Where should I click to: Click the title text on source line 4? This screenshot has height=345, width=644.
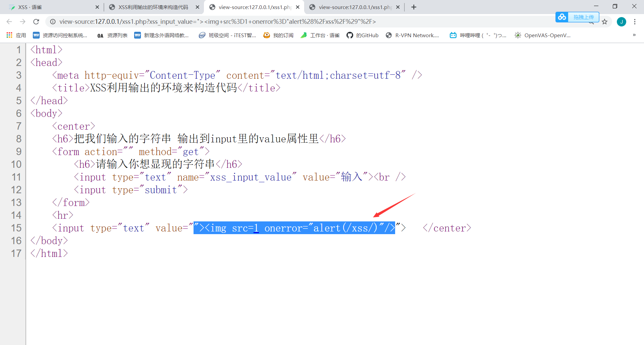pos(163,88)
